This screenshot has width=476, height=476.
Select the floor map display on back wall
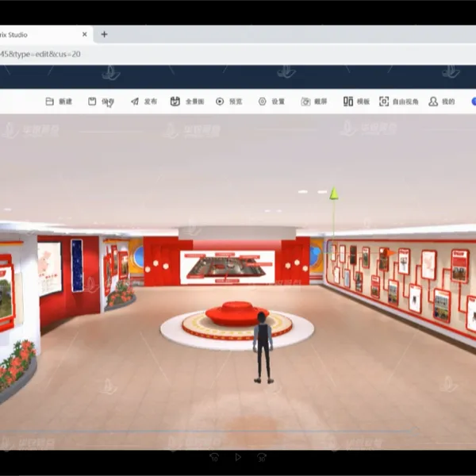(x=228, y=267)
